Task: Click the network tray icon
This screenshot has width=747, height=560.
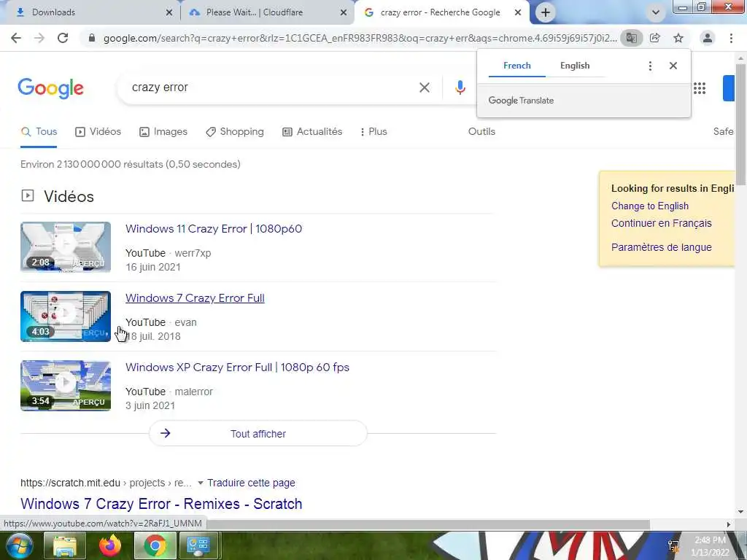Action: point(673,547)
